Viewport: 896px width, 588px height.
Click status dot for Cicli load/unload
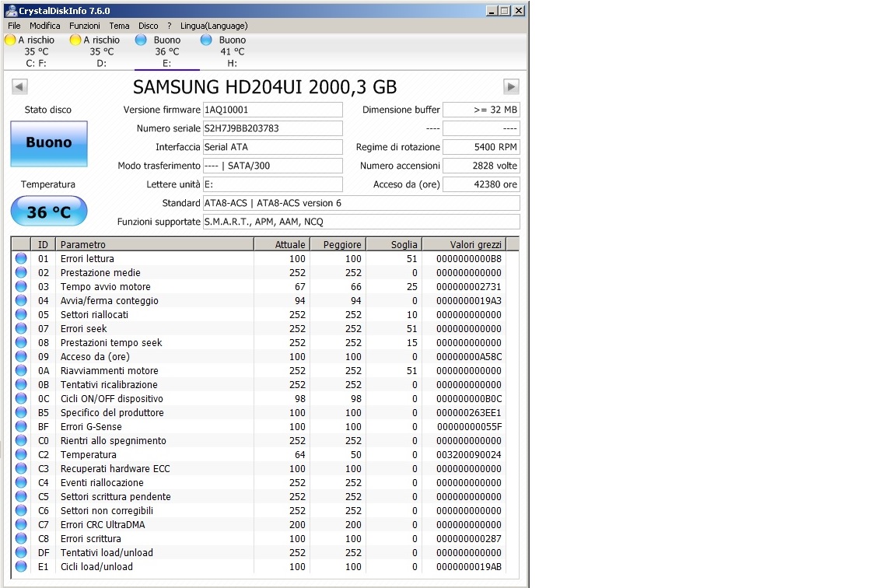(21, 566)
